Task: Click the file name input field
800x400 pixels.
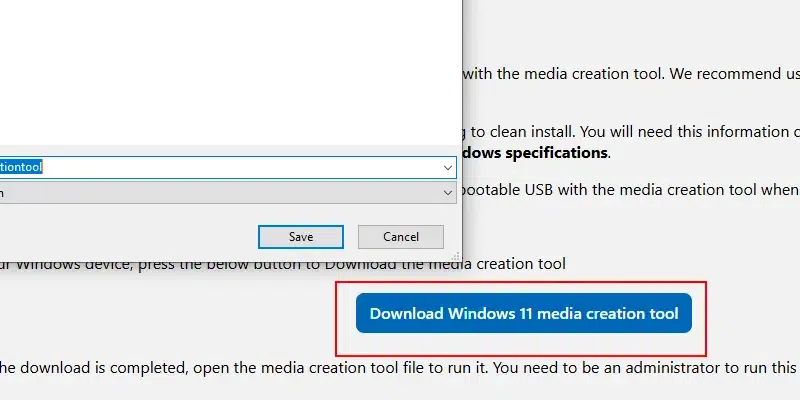Action: point(227,167)
